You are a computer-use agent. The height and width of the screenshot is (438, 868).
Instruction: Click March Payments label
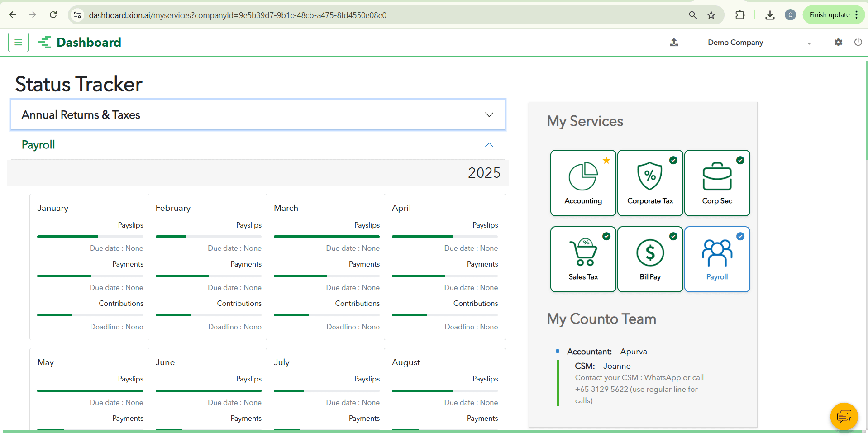(364, 264)
